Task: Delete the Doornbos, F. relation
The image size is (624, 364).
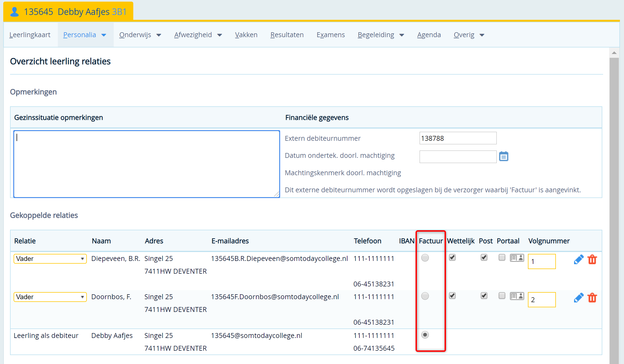Action: [592, 298]
